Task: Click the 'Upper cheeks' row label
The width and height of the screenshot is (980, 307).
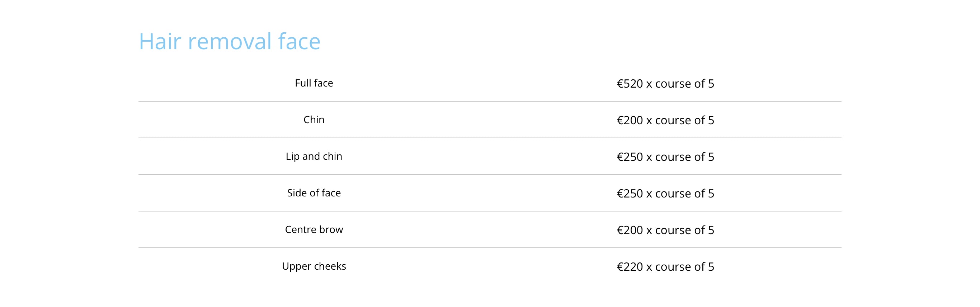Action: tap(314, 266)
